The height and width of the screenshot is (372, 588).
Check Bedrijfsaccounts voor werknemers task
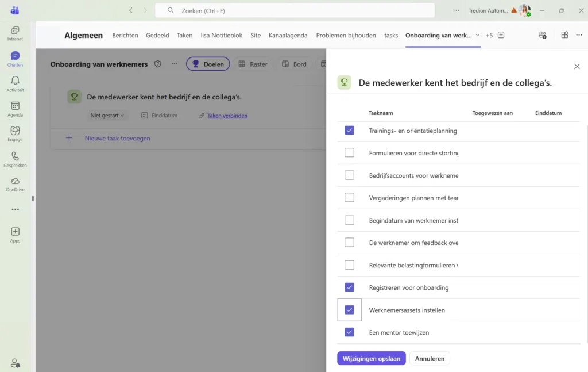click(349, 175)
